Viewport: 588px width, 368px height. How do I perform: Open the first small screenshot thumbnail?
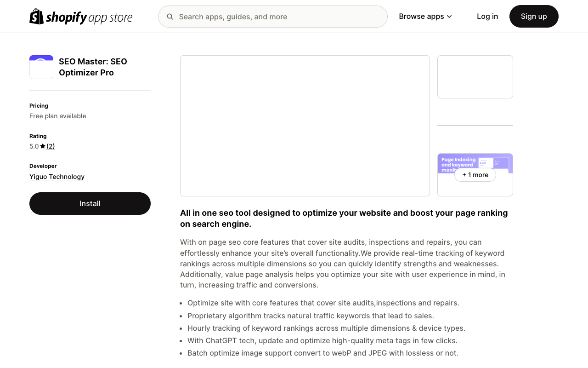(475, 77)
